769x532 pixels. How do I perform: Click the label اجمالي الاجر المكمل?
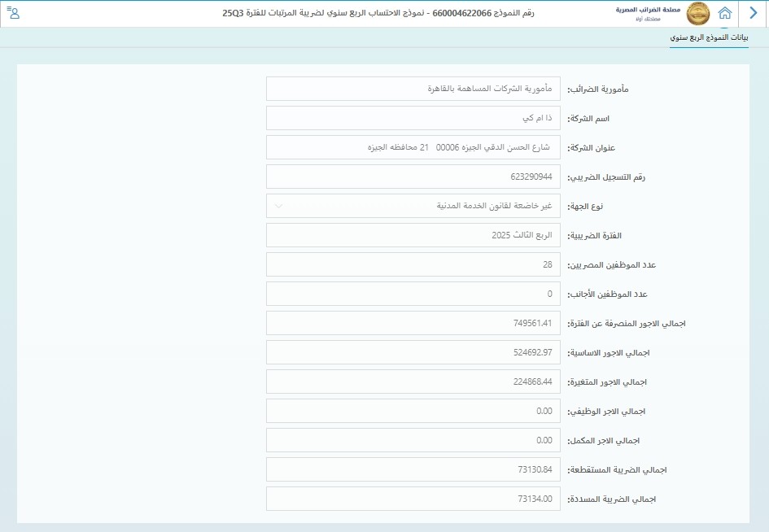pyautogui.click(x=604, y=441)
